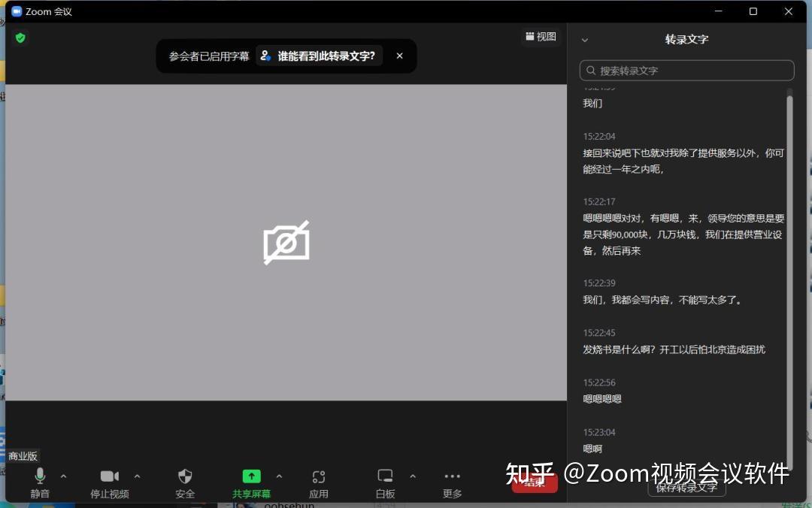
Task: Select transcript entry 嗯嗯嗯嗯 at 15:22:56
Action: click(602, 399)
